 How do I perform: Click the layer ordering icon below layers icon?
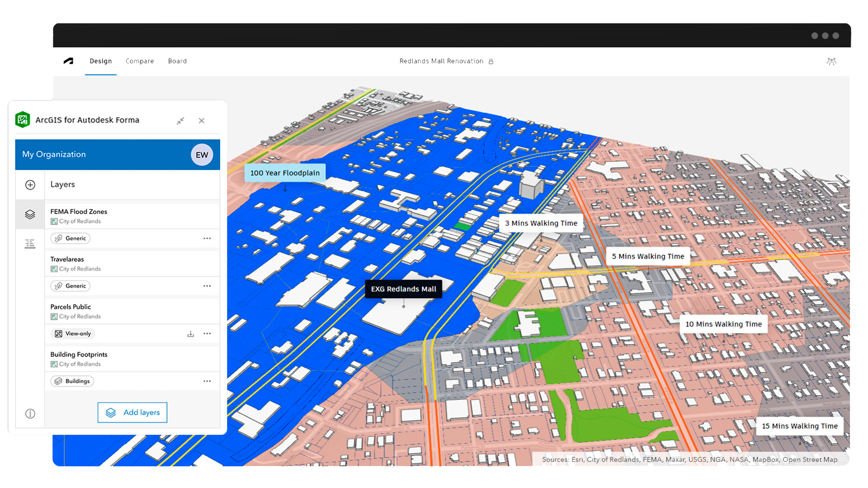coord(30,244)
